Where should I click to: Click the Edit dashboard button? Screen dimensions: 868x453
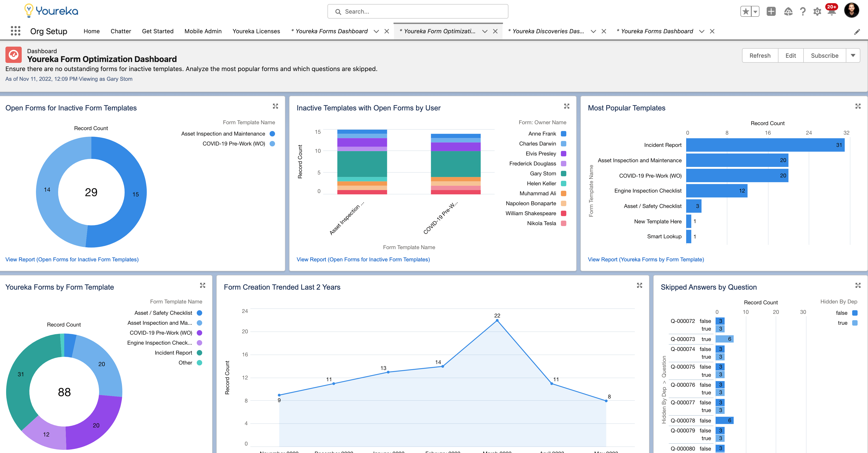tap(790, 56)
